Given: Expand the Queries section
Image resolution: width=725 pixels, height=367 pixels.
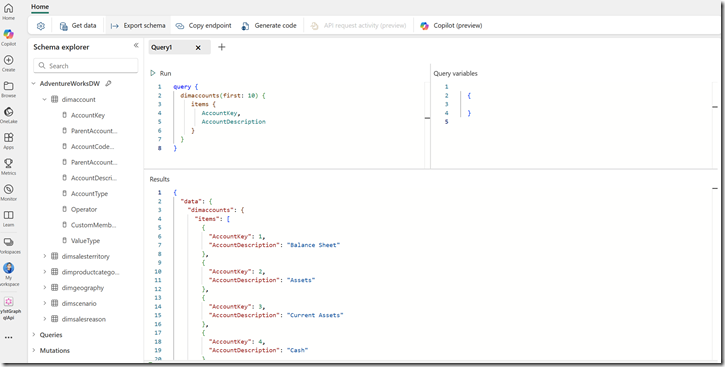Looking at the screenshot, I should click(x=34, y=335).
